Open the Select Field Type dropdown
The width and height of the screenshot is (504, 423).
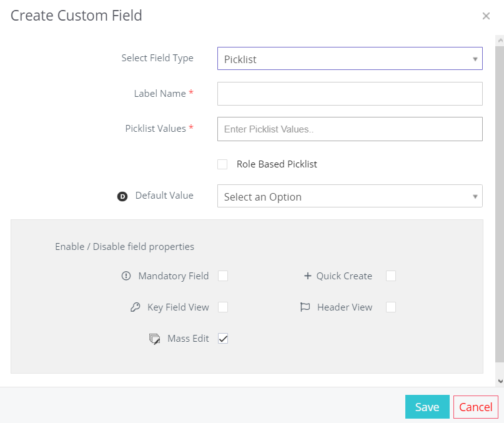pos(350,59)
